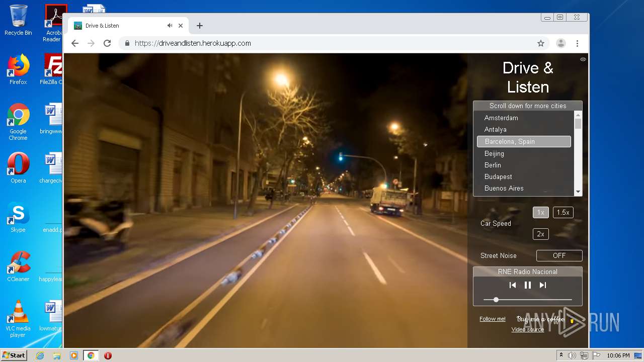Select Buenos Aires in the city list
This screenshot has width=644, height=362.
coord(524,188)
